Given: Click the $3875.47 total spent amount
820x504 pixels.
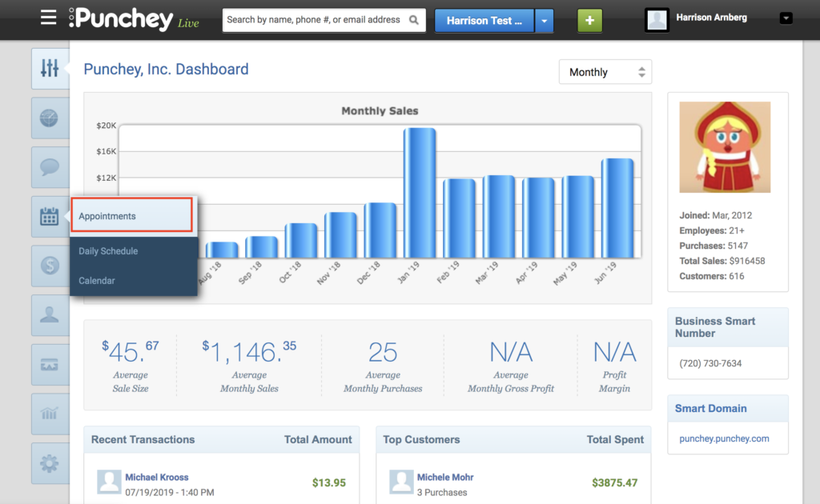Looking at the screenshot, I should [614, 482].
